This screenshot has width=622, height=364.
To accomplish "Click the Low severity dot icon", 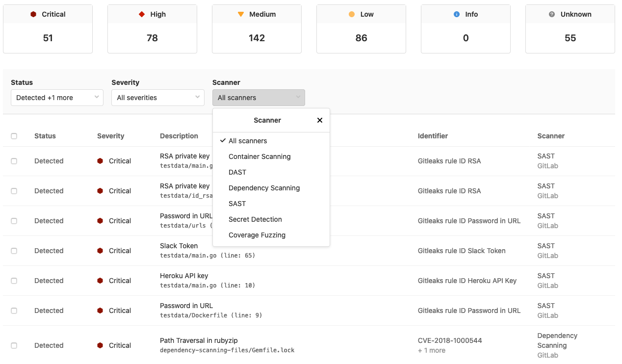I will [351, 14].
